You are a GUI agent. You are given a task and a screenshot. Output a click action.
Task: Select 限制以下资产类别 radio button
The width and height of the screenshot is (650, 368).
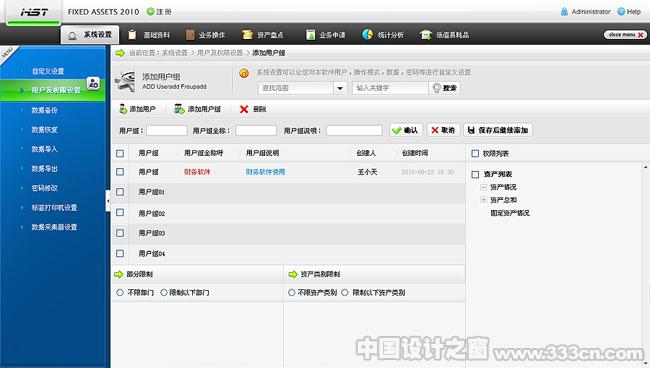click(x=345, y=293)
